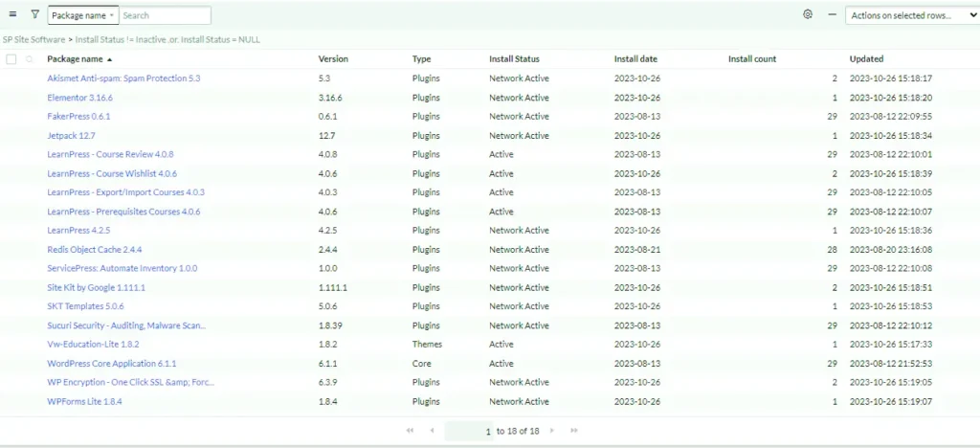Open the list personalize gear icon

point(808,14)
